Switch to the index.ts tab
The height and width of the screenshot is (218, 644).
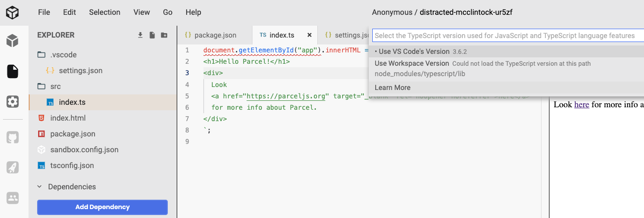(x=285, y=35)
